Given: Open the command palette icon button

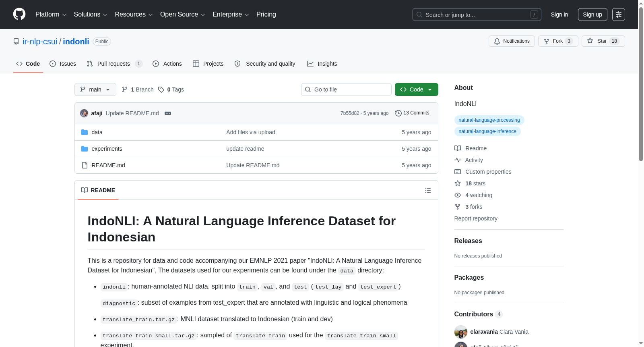Looking at the screenshot, I should click(x=619, y=15).
